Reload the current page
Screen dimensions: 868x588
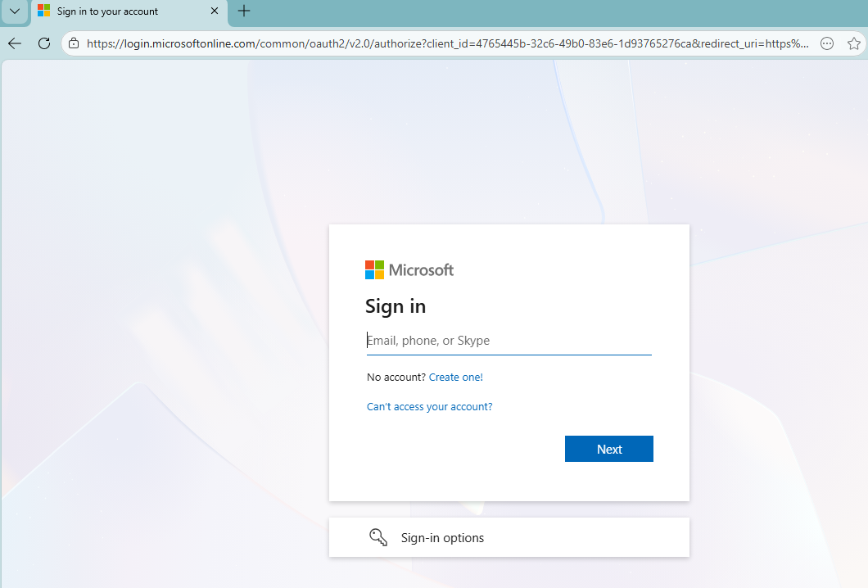(x=44, y=43)
